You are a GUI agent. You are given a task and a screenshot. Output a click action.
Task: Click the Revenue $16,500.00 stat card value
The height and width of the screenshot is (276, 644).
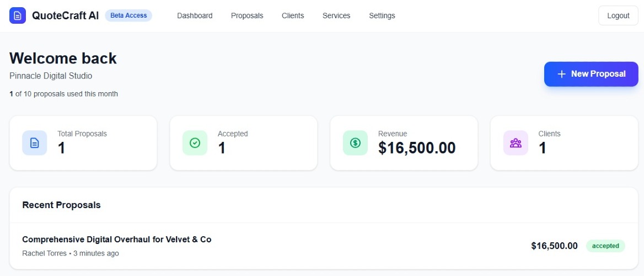click(x=417, y=148)
